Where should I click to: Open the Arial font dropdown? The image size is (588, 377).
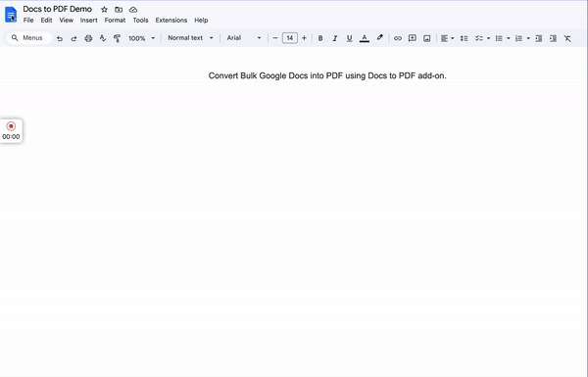point(244,38)
